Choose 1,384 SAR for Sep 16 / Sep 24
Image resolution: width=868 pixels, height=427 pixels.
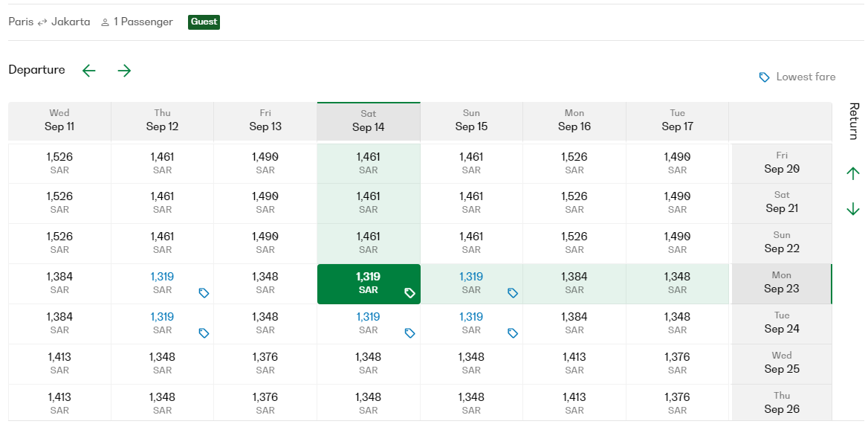pyautogui.click(x=574, y=324)
